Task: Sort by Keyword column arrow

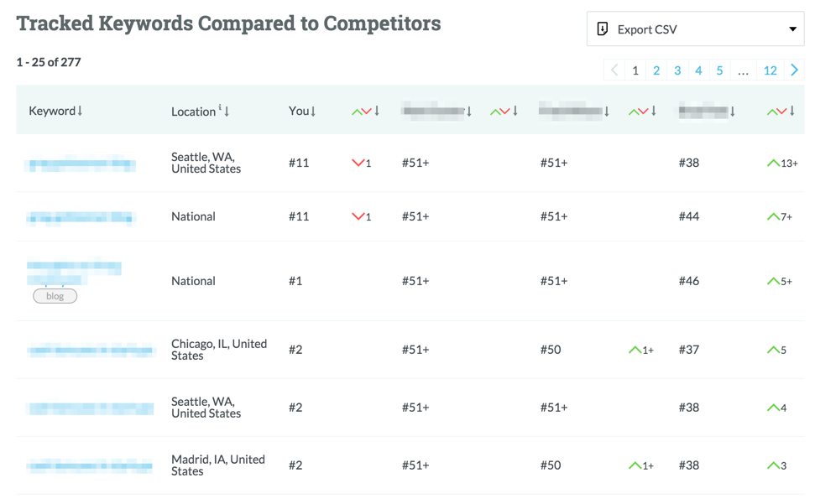Action: click(80, 111)
